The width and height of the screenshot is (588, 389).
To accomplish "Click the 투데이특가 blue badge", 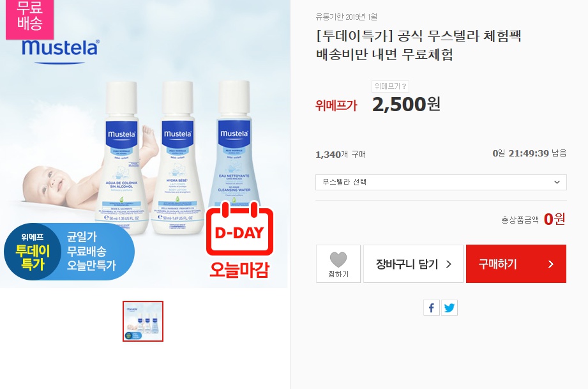I will coord(70,251).
